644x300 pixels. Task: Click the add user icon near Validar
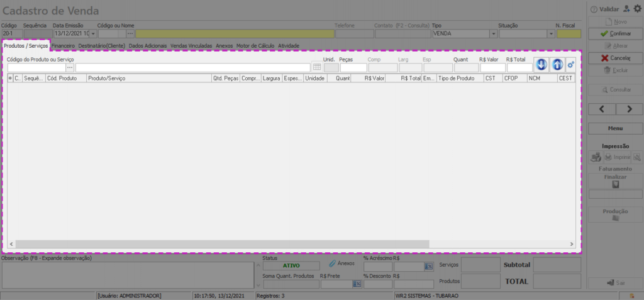coord(626,9)
